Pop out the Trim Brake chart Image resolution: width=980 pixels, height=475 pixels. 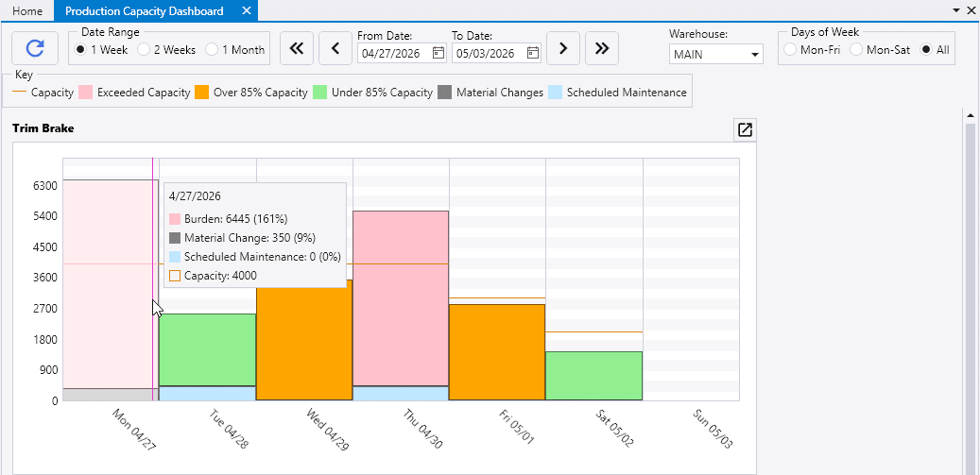(x=745, y=130)
